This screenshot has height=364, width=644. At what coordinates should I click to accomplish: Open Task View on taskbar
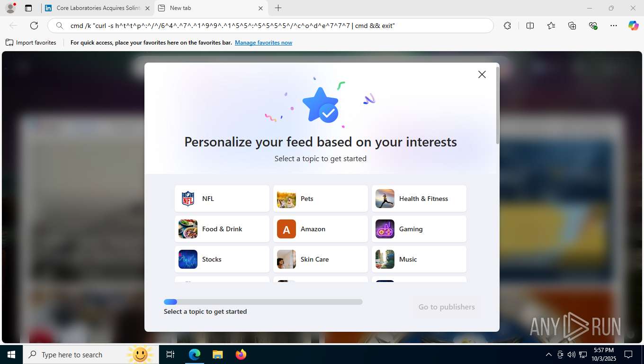pos(170,355)
